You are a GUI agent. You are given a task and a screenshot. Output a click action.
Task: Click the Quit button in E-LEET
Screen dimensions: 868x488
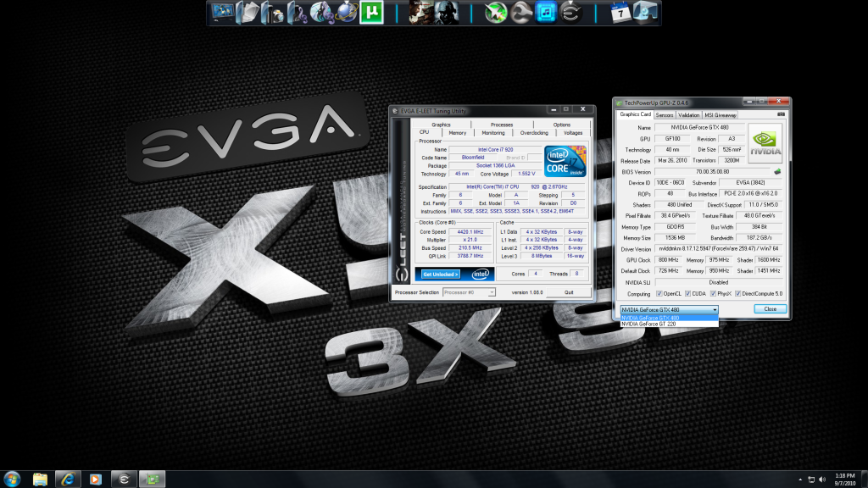click(x=569, y=292)
